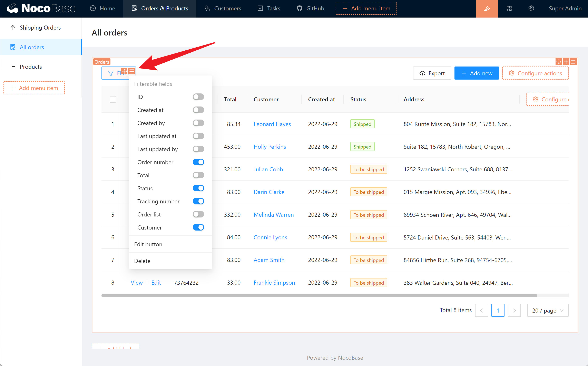588x366 pixels.
Task: Open the 20 / page size dropdown
Action: 548,310
